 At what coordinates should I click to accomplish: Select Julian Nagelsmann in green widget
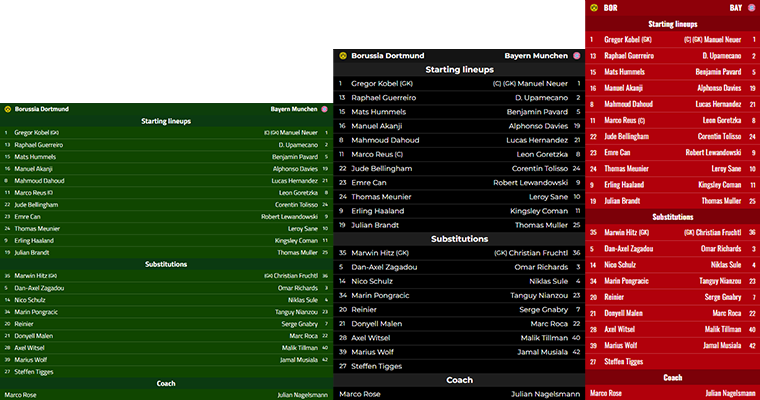[302, 395]
